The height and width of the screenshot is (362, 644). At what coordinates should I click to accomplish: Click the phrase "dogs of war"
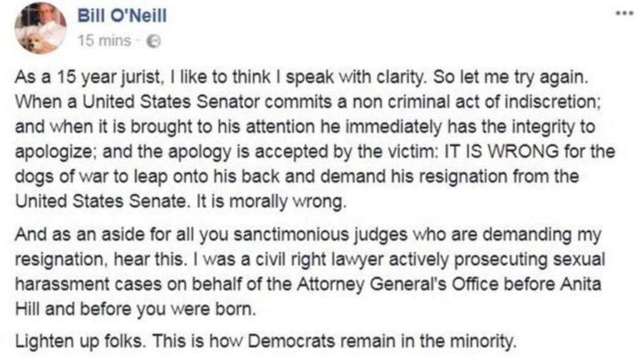(52, 177)
